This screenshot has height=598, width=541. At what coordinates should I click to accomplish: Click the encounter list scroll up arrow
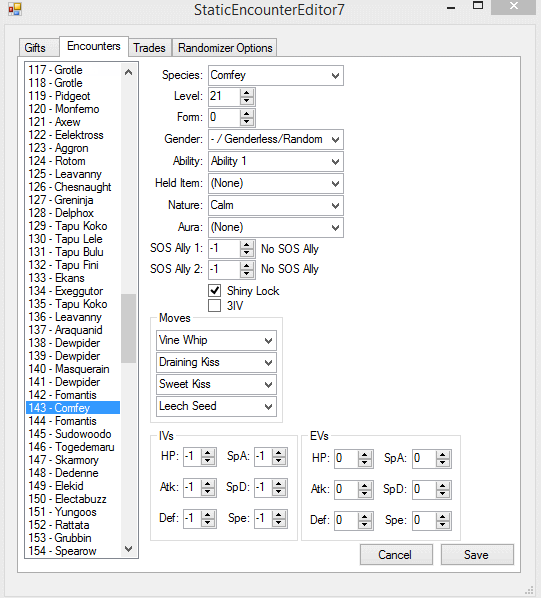(128, 72)
